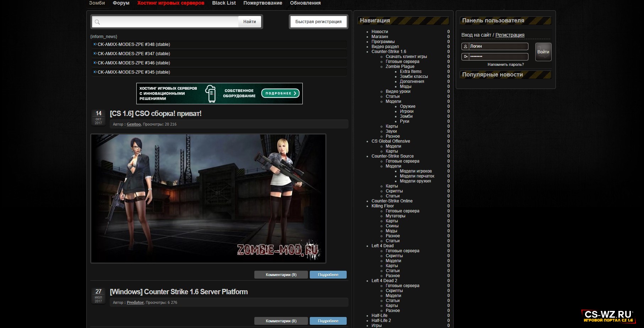Focus the Логин input field

click(x=498, y=46)
